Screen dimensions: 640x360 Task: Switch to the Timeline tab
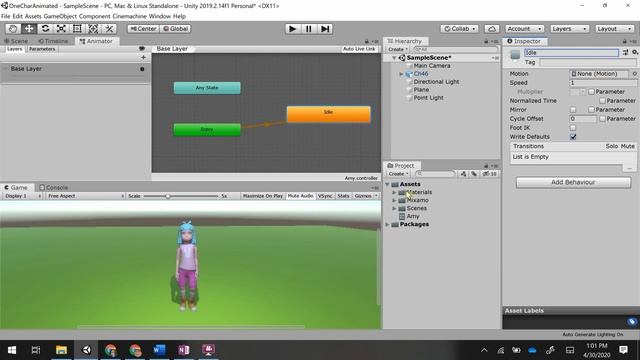(x=53, y=41)
